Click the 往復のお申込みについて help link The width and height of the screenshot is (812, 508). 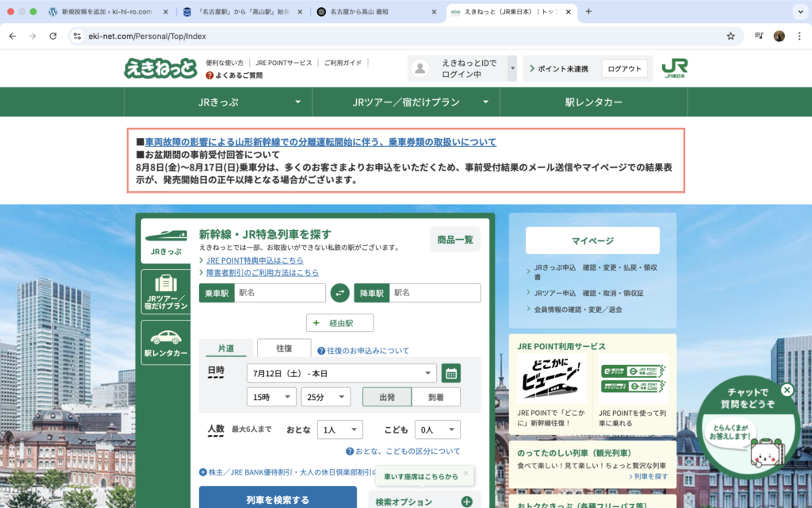pyautogui.click(x=363, y=351)
